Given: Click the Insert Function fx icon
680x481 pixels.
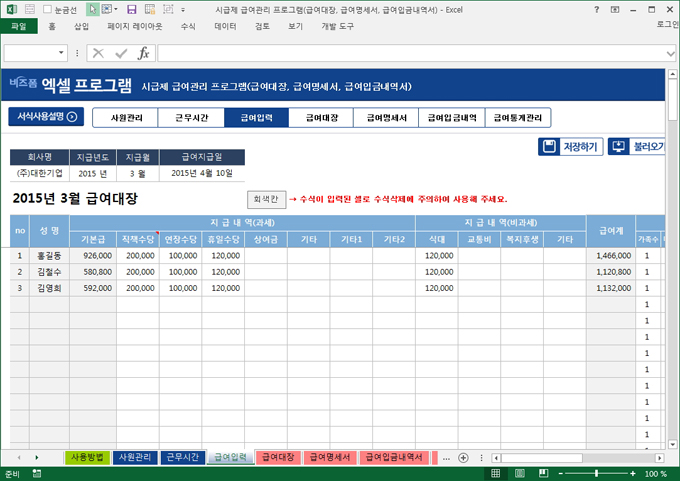Looking at the screenshot, I should click(x=144, y=53).
